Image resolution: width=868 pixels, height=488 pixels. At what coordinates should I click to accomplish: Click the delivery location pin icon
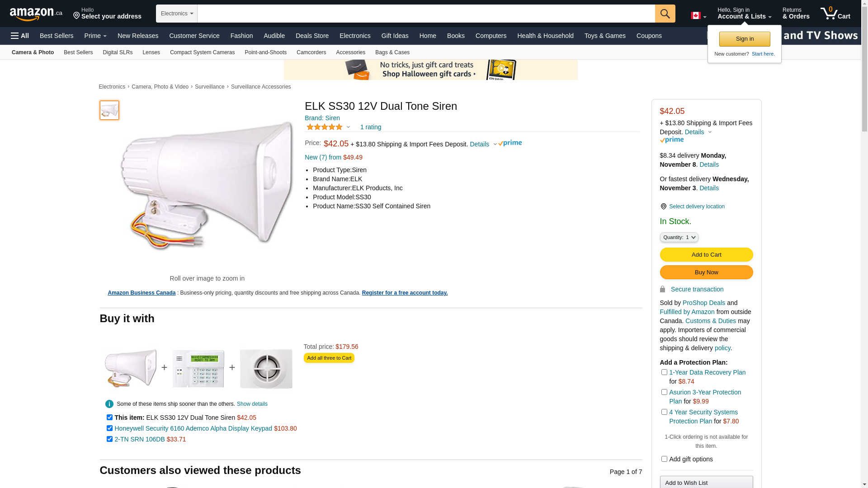663,206
